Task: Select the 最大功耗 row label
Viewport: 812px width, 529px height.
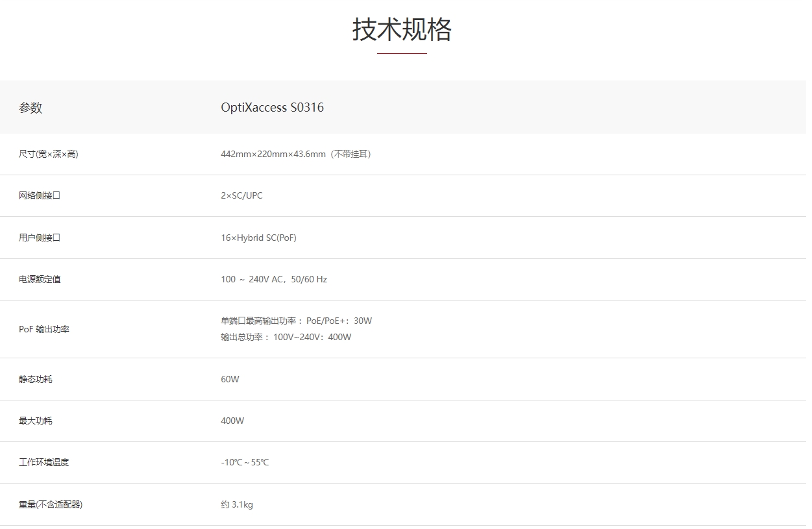Action: tap(36, 421)
